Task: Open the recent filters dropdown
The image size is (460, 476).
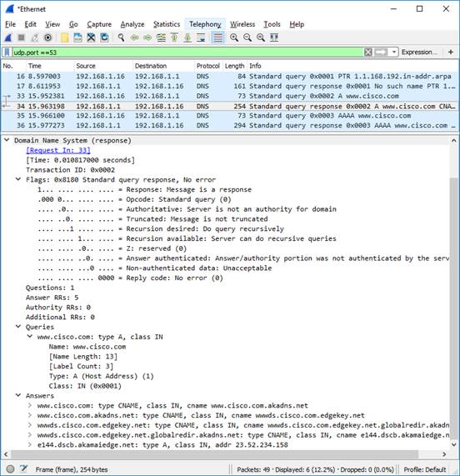Action: coord(393,53)
